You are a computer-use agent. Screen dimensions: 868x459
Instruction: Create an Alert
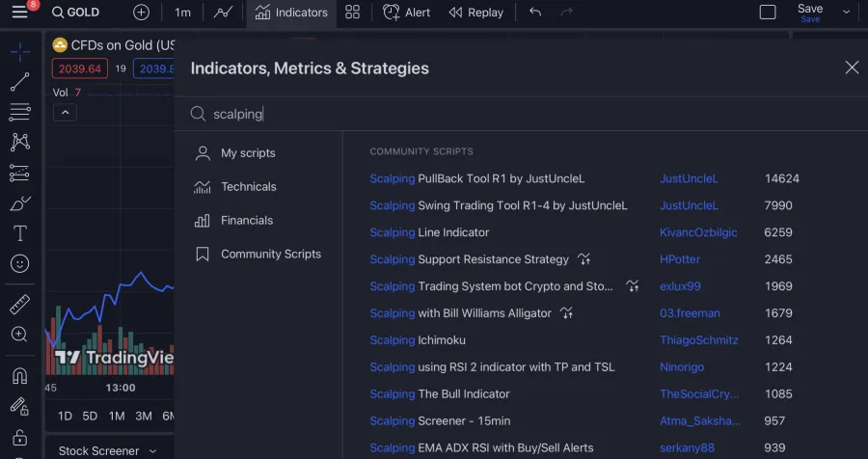tap(406, 13)
